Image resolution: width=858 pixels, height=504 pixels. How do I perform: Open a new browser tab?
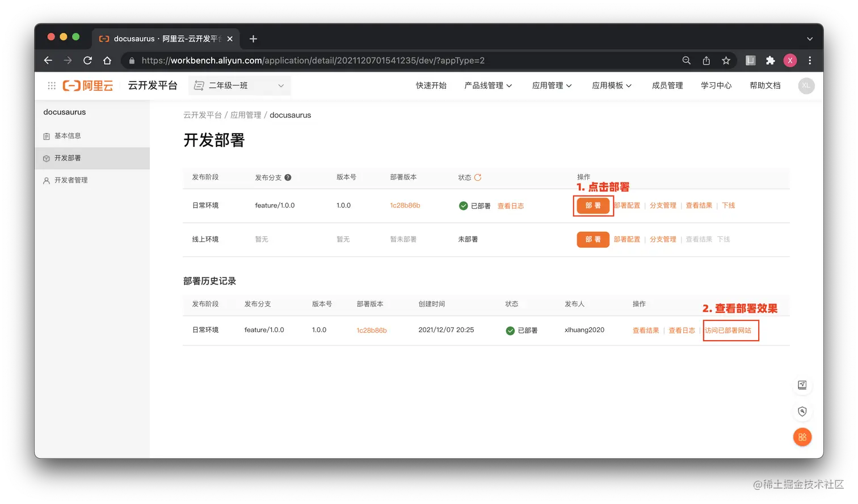253,39
